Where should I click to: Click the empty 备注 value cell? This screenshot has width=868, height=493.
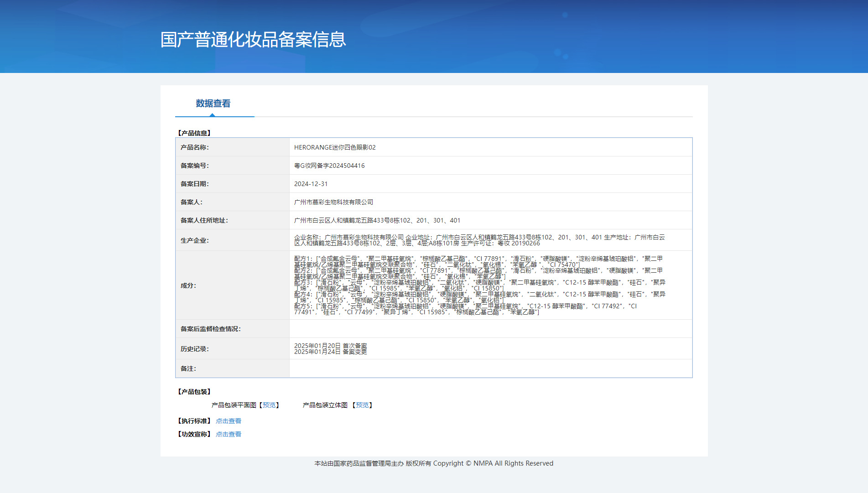490,368
